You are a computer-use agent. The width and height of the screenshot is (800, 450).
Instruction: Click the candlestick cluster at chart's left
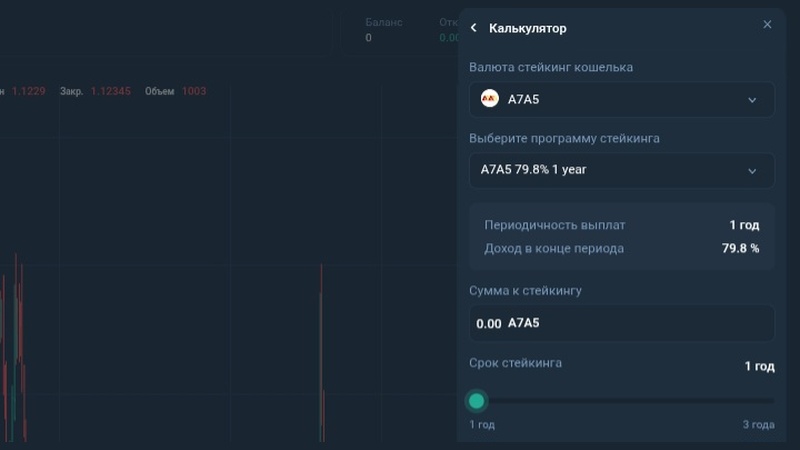pyautogui.click(x=14, y=347)
